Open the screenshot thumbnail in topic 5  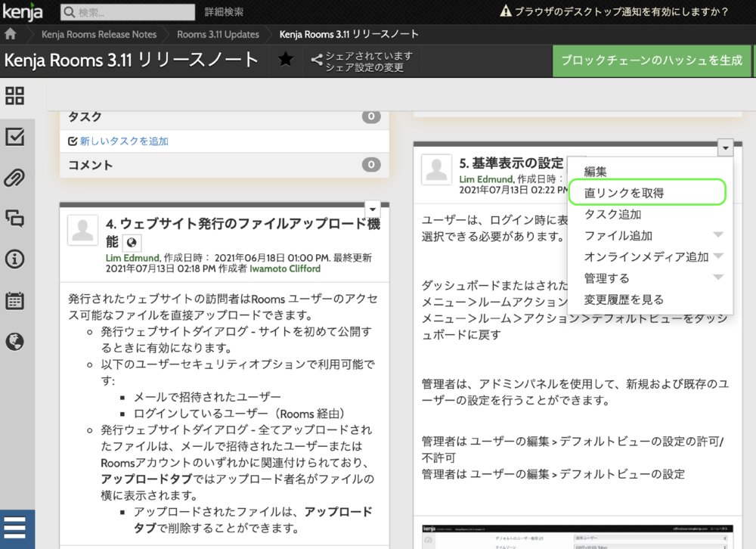point(577,536)
